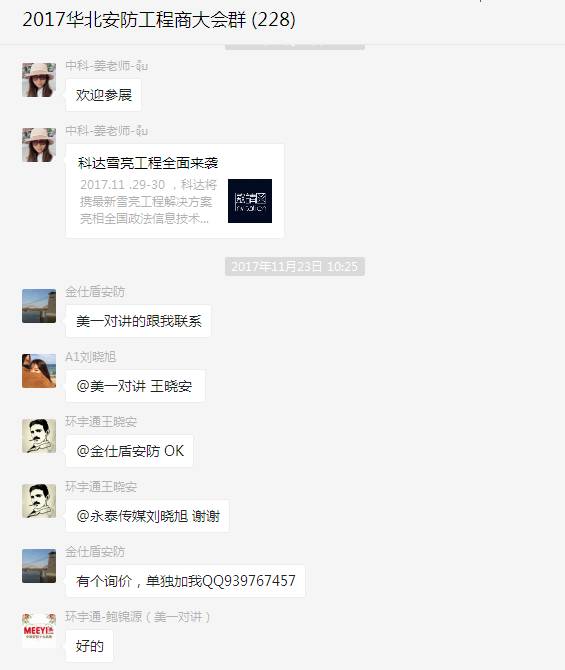Click bridge avatar beside the QQ inquiry message

coord(39,566)
